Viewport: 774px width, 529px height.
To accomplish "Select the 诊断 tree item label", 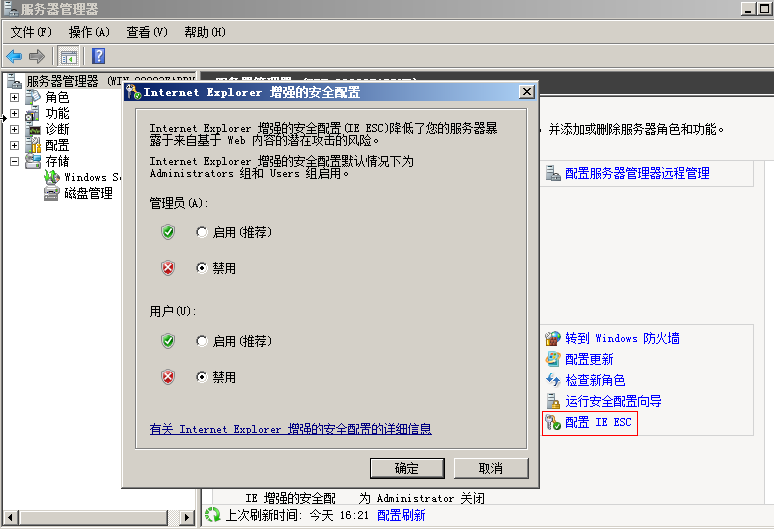I will click(57, 129).
